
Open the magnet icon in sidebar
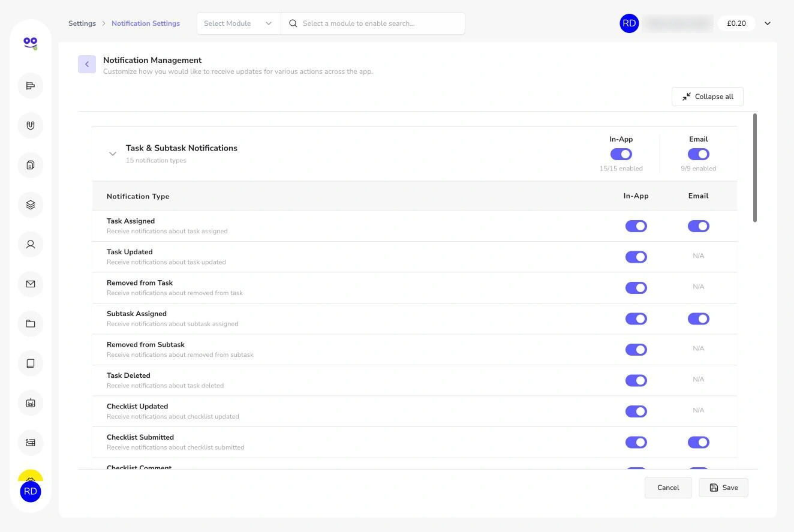[31, 125]
